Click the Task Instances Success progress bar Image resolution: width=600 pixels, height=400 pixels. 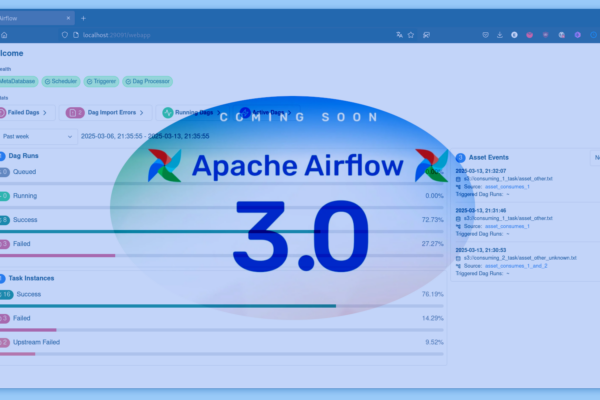[222, 306]
